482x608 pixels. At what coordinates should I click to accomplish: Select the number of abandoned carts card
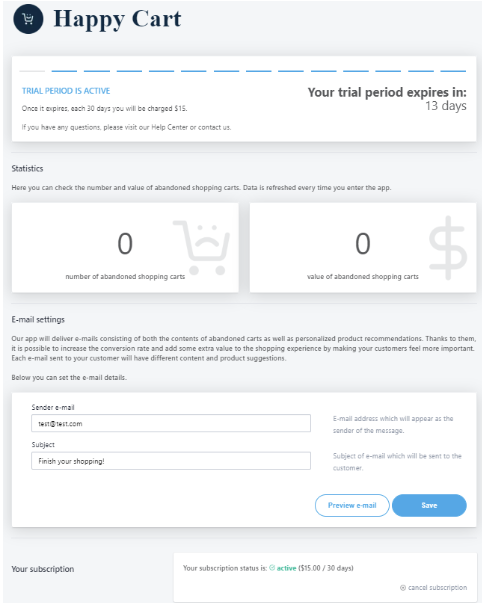tap(125, 247)
